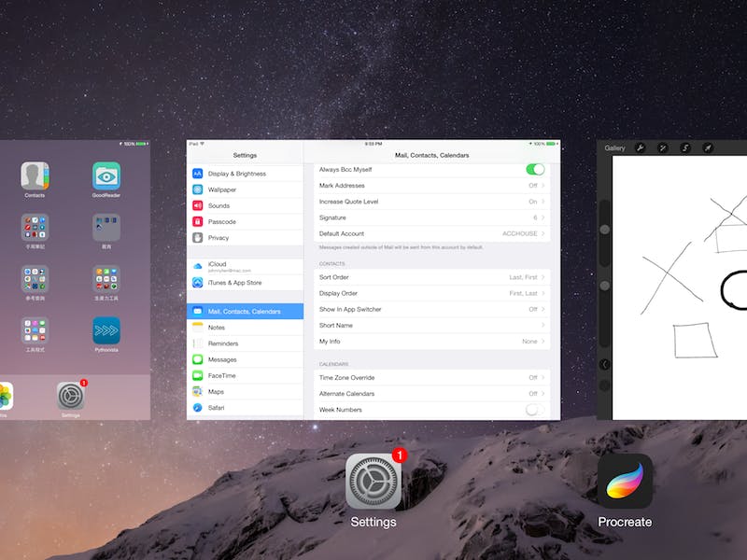Click the upper Procreate brush size slider

pos(604,229)
